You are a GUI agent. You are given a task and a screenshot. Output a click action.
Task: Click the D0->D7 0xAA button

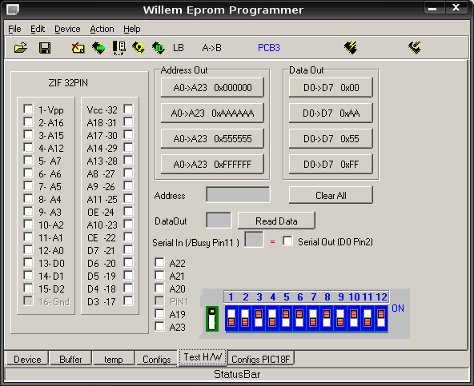click(x=331, y=113)
